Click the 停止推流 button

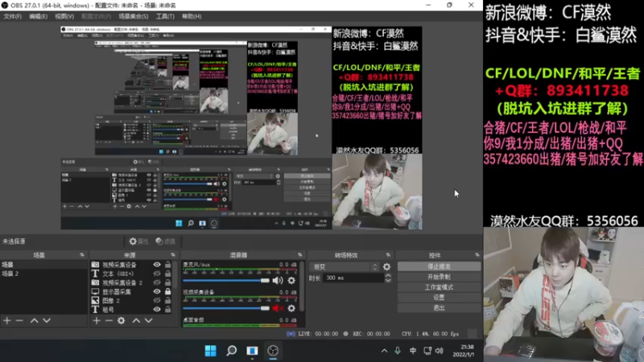point(439,267)
